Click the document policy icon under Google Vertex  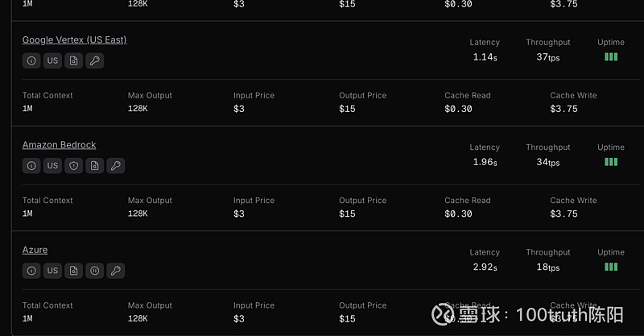(x=73, y=60)
